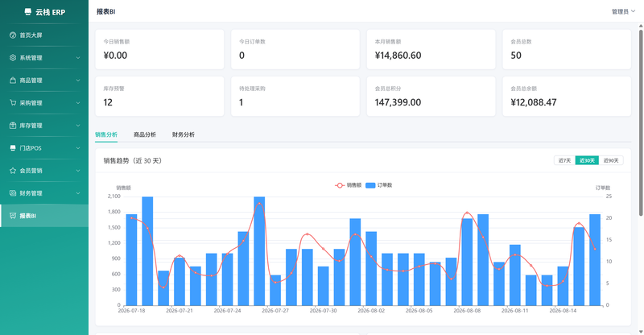Toggle the 销售额 legend series
This screenshot has width=644, height=335.
(349, 185)
